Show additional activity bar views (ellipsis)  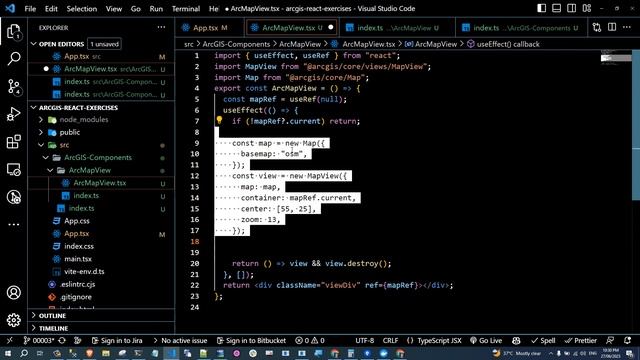tap(13, 224)
